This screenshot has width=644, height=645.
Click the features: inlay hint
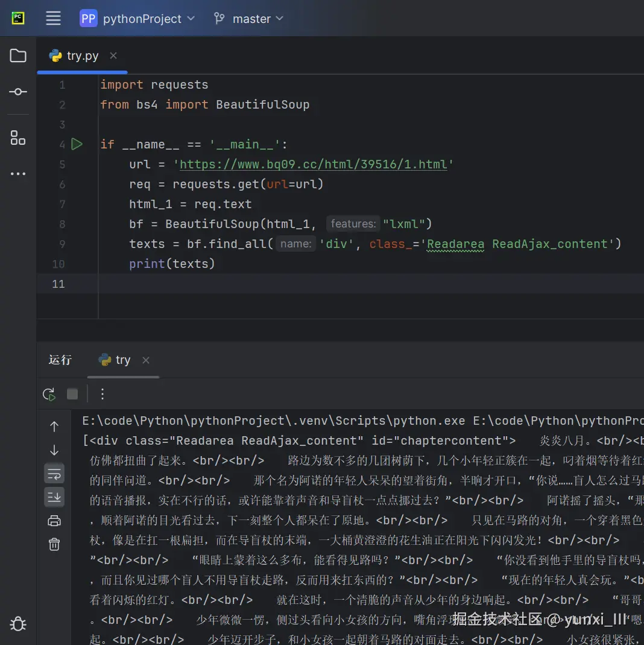(x=353, y=224)
